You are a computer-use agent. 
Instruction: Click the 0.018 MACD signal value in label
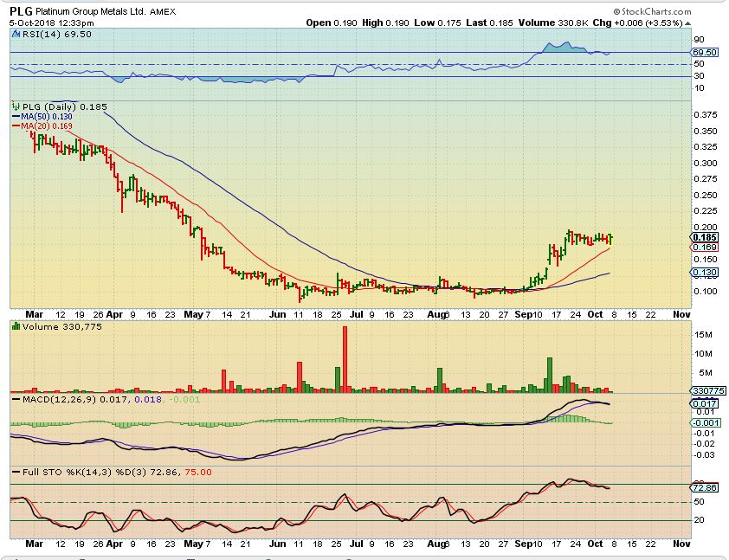[x=148, y=399]
